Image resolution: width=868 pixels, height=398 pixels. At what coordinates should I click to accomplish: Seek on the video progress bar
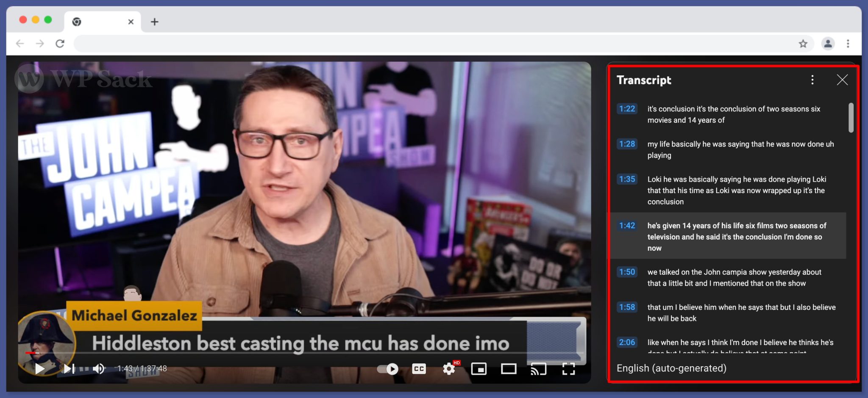[x=304, y=353]
